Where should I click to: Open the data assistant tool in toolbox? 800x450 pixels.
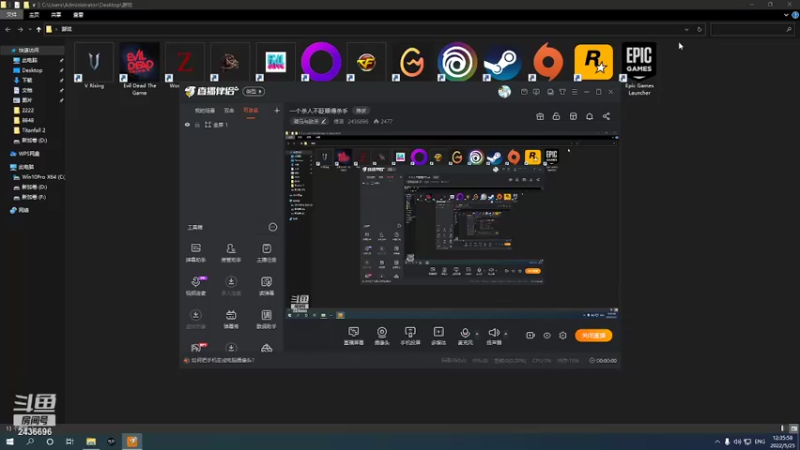pyautogui.click(x=266, y=319)
